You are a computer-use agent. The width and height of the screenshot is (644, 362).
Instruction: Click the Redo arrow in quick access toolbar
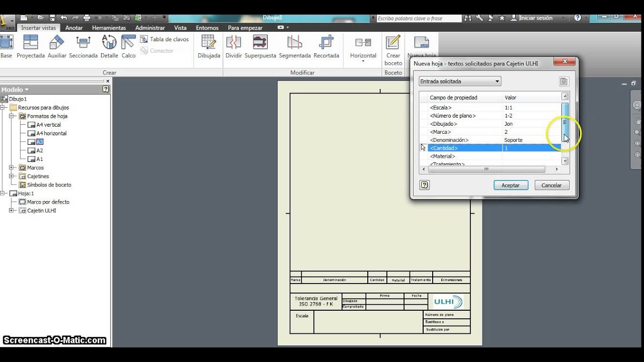pos(75,18)
